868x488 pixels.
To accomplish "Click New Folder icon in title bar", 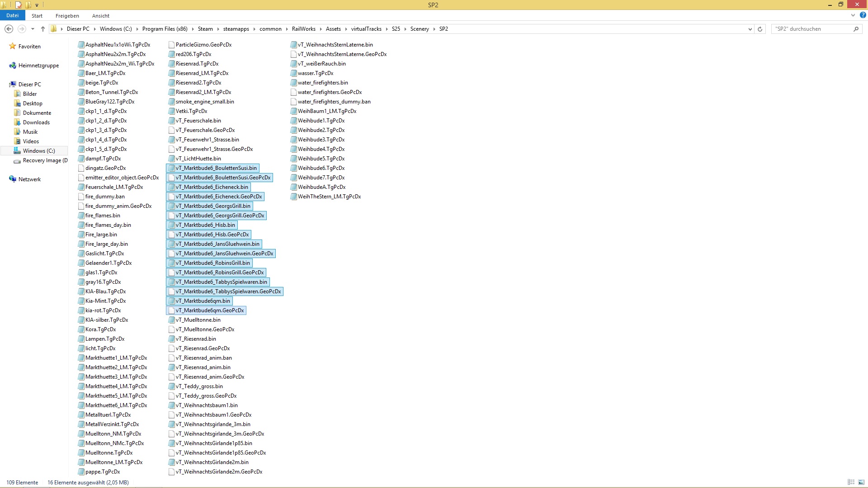I will coord(28,5).
